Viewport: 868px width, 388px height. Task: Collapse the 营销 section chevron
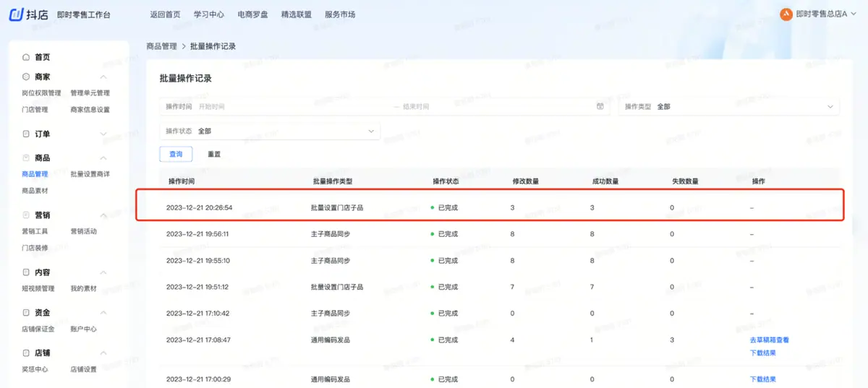click(103, 215)
